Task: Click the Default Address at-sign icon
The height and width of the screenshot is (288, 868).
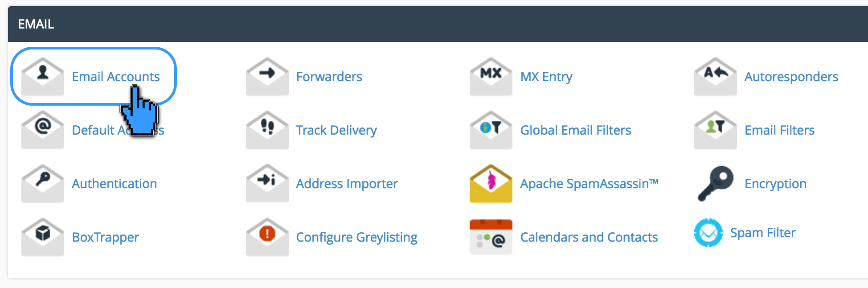Action: click(x=42, y=130)
